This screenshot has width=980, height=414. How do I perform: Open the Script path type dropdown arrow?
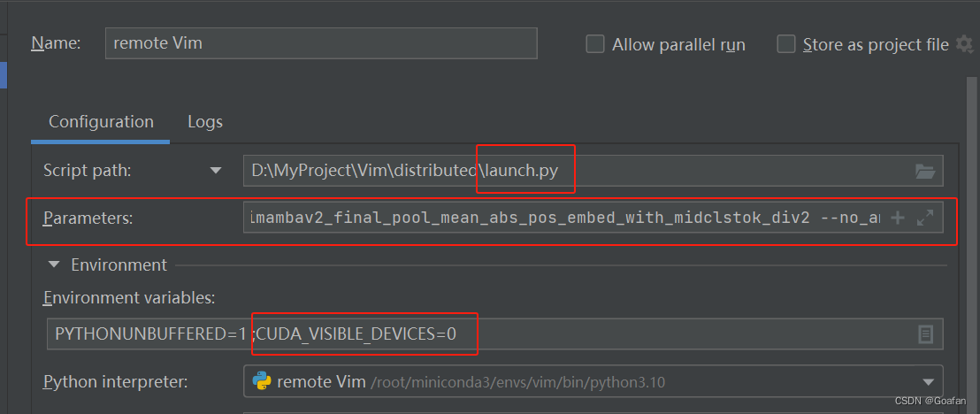tap(216, 171)
